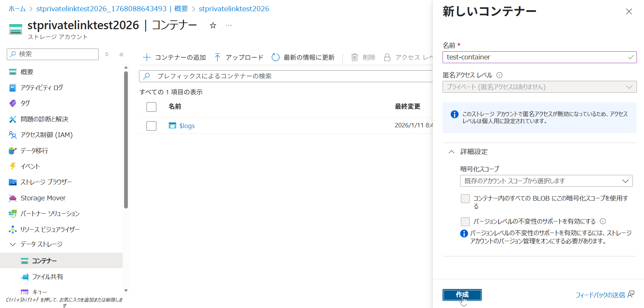Check the $logs container row checkbox
The height and width of the screenshot is (308, 644).
(x=151, y=126)
